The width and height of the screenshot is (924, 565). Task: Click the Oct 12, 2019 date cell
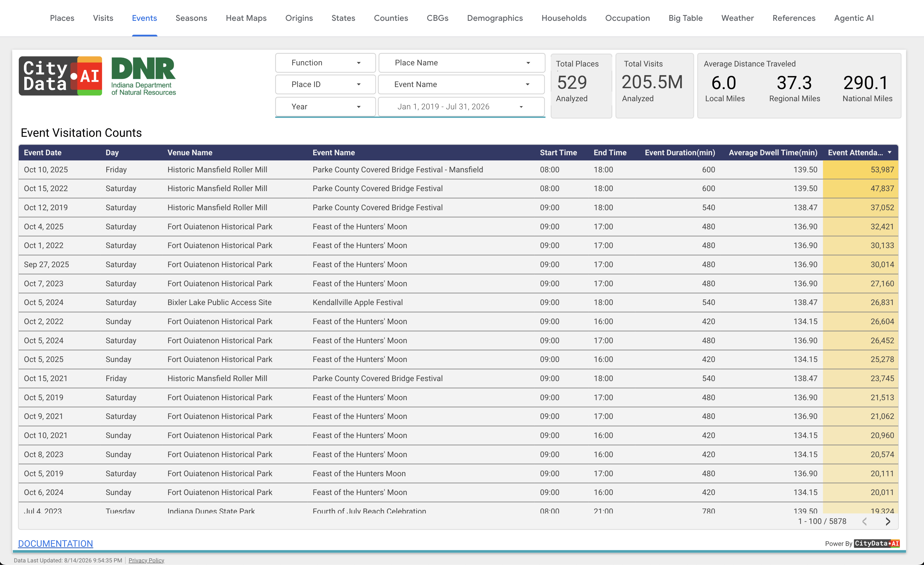coord(46,208)
